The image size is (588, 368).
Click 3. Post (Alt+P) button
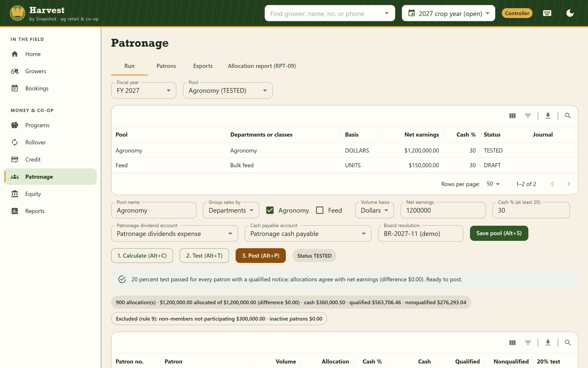pos(261,256)
